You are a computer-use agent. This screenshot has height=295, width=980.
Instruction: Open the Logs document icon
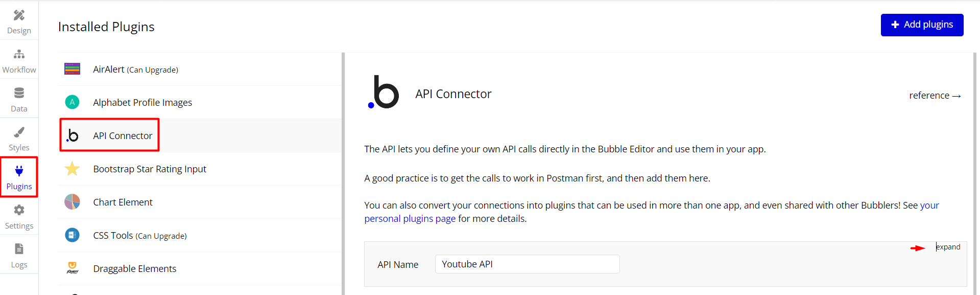pos(19,249)
